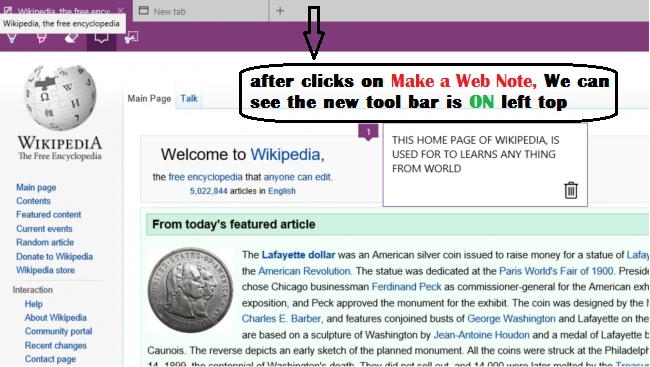Open Paris World's Fair of 1900 link
650x367 pixels.
(x=556, y=271)
